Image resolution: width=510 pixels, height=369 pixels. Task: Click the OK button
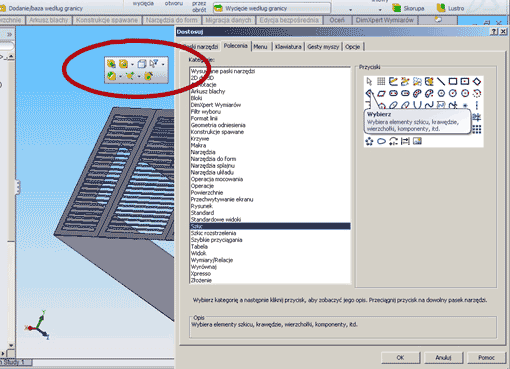click(400, 358)
